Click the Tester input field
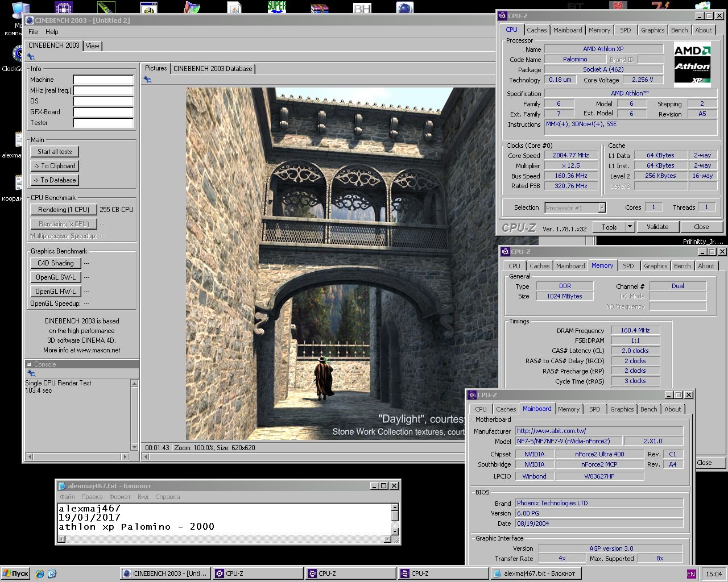 tap(104, 123)
